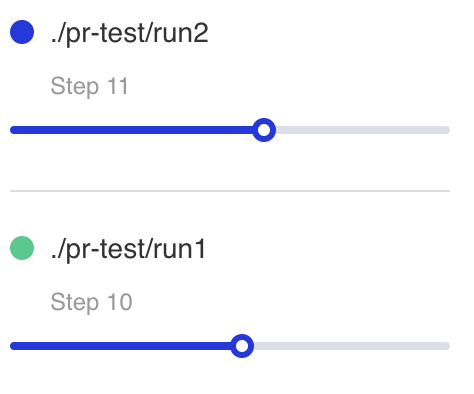Select the ./pr-test/run1 run label
This screenshot has width=474, height=394.
click(x=128, y=249)
